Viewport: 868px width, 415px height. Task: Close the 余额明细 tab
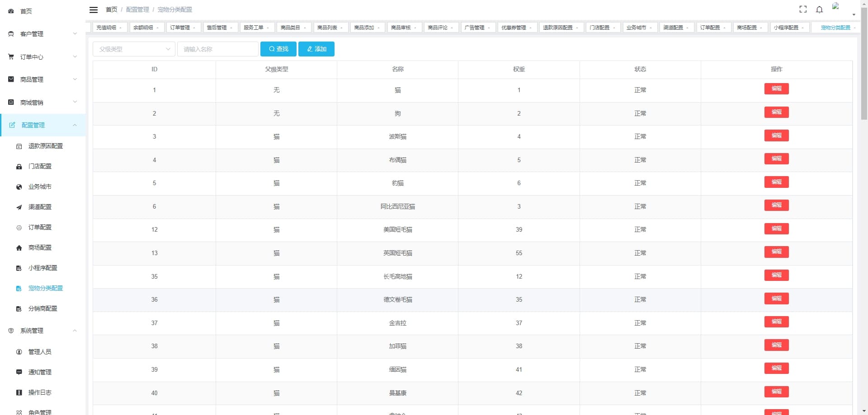pos(157,28)
